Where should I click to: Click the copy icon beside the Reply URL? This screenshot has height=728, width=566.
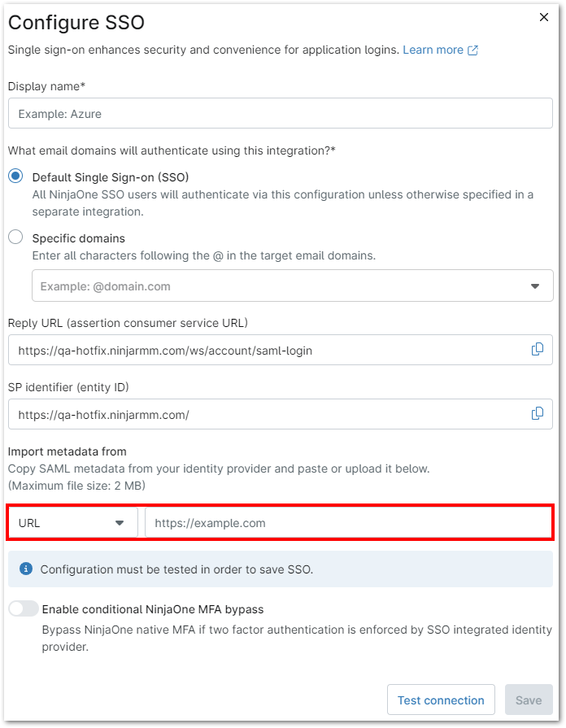537,349
